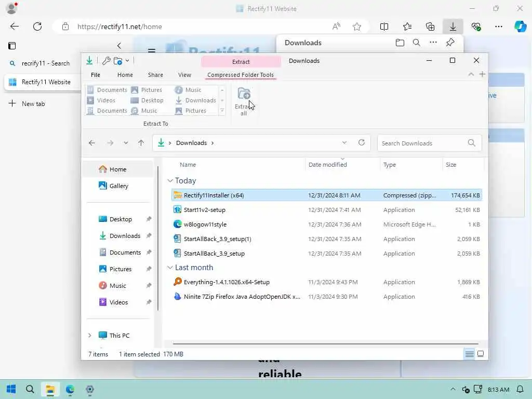Toggle Edge split screen

pyautogui.click(x=384, y=26)
